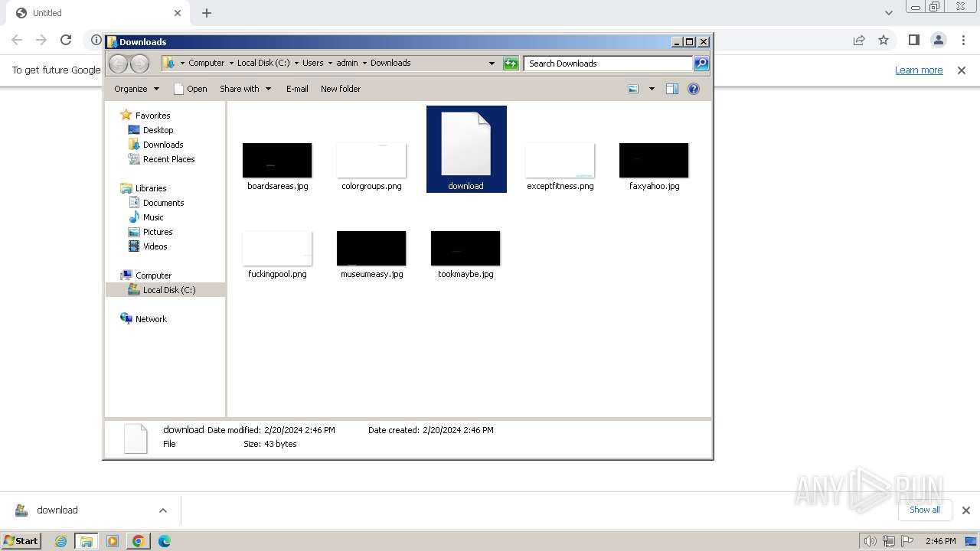This screenshot has width=980, height=551.
Task: Click Chrome back arrow
Action: [17, 40]
